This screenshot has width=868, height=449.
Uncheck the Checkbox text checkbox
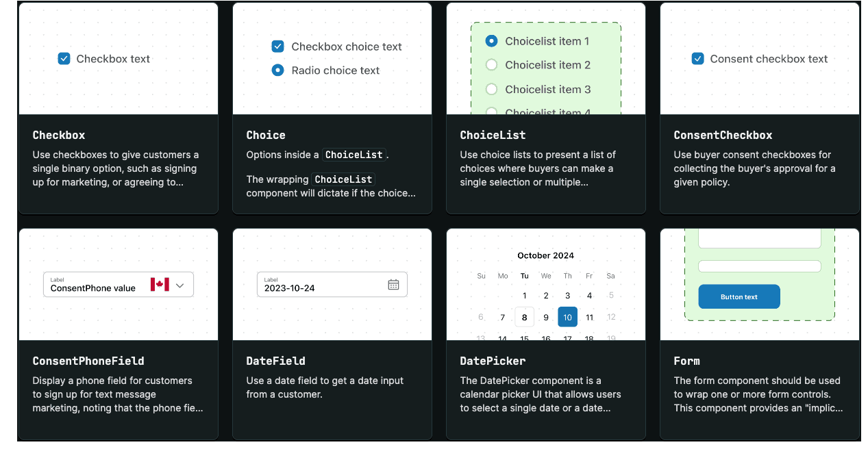click(64, 59)
